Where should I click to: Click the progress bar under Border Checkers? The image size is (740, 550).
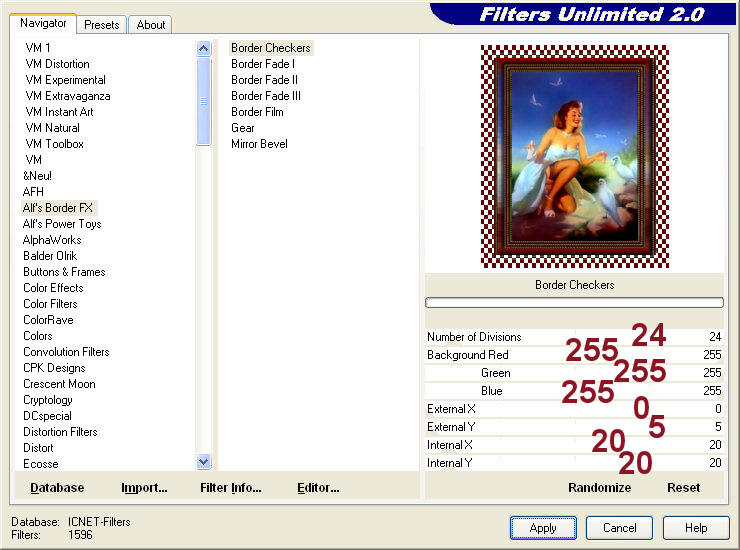(574, 303)
